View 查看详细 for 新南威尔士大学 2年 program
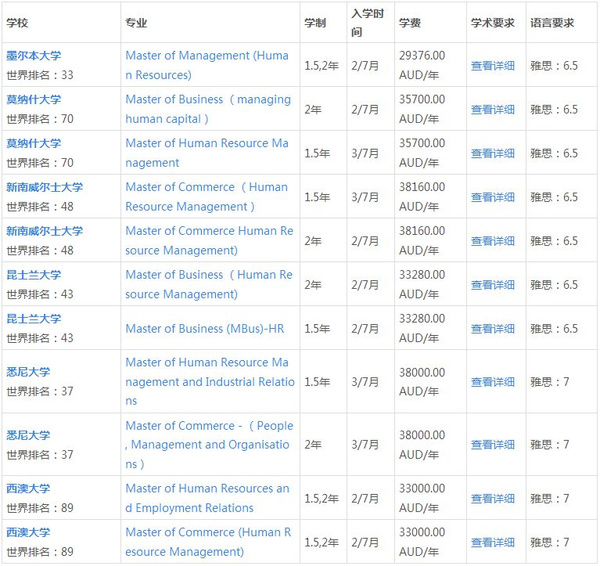600x566 pixels. [x=492, y=241]
